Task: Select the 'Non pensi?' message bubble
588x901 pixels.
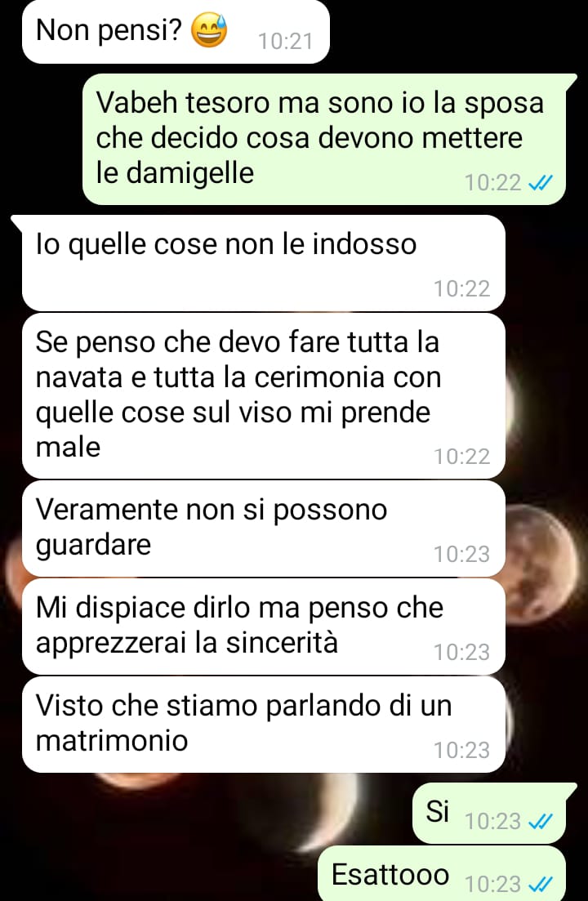Action: tap(176, 32)
